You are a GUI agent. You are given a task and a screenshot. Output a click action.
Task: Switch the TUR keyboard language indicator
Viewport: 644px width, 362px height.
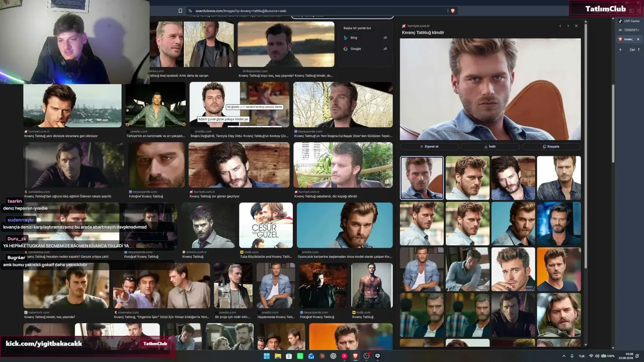pyautogui.click(x=582, y=356)
